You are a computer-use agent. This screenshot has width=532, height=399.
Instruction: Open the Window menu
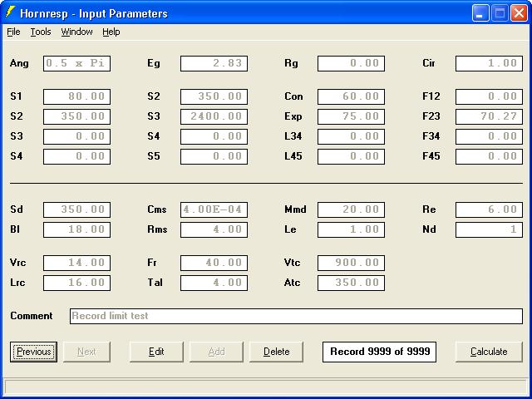(x=76, y=32)
